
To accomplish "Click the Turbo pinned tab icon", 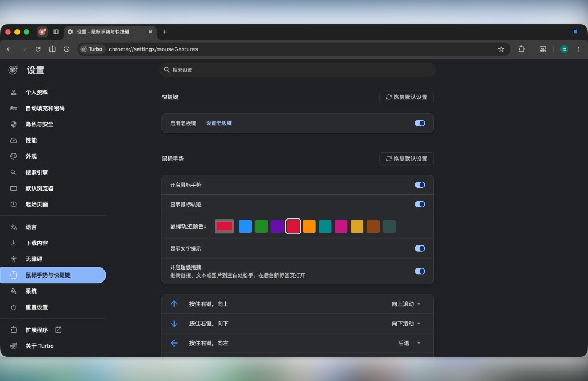I will click(x=42, y=32).
